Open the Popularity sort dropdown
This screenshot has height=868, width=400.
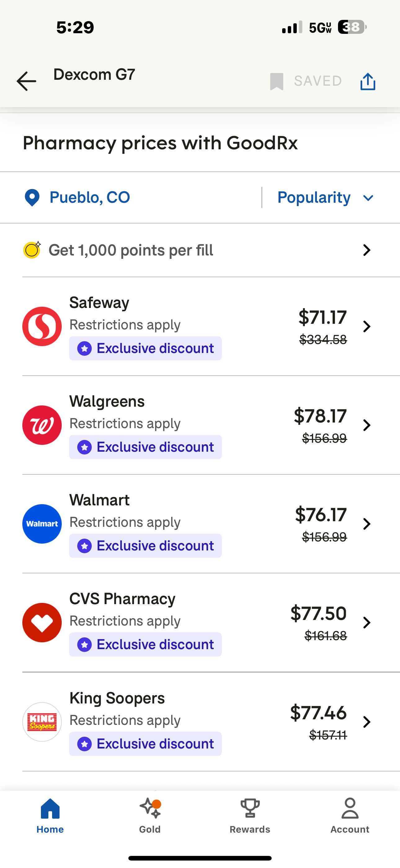(x=325, y=198)
